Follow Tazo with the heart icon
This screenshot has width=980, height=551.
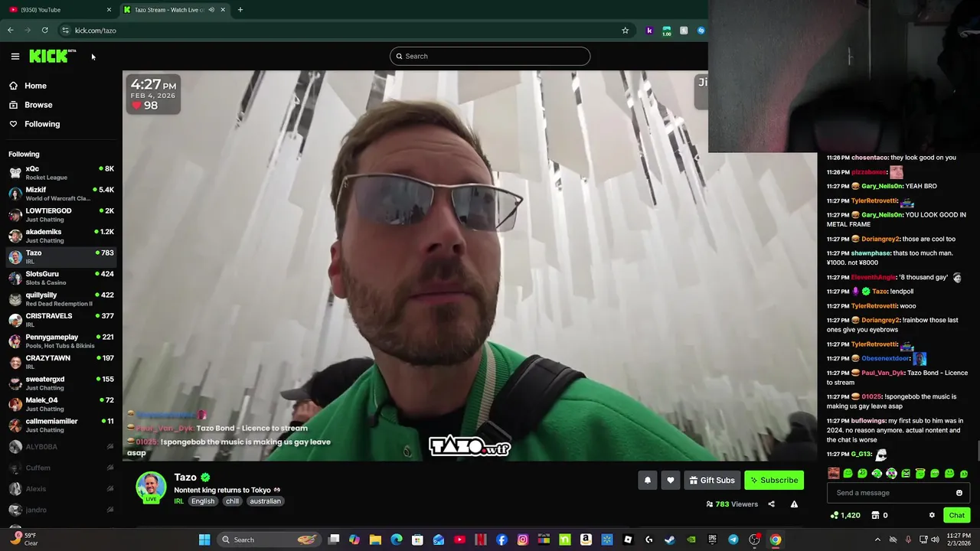point(671,480)
